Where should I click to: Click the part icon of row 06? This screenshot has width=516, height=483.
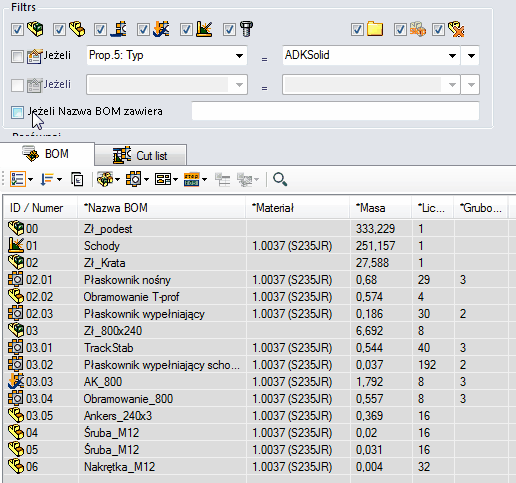point(16,467)
